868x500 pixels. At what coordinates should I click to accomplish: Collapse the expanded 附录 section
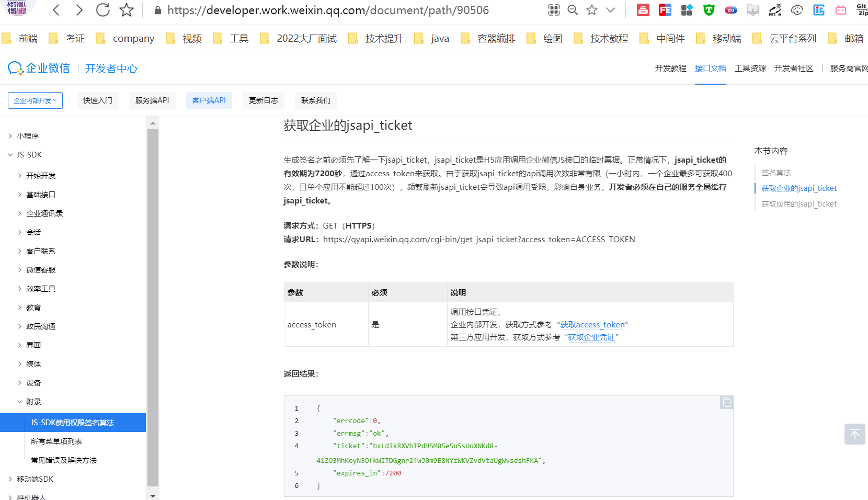pos(32,401)
